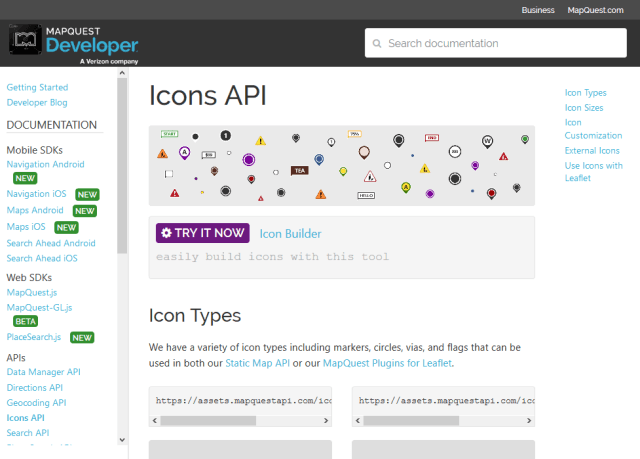This screenshot has width=640, height=459.
Task: Click the W marker icon in banner
Action: (487, 142)
